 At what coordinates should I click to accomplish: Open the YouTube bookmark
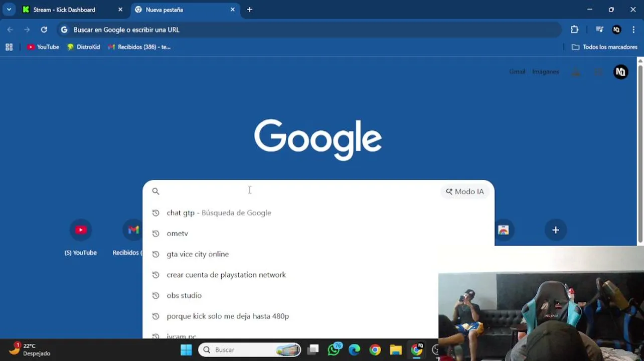pos(43,47)
